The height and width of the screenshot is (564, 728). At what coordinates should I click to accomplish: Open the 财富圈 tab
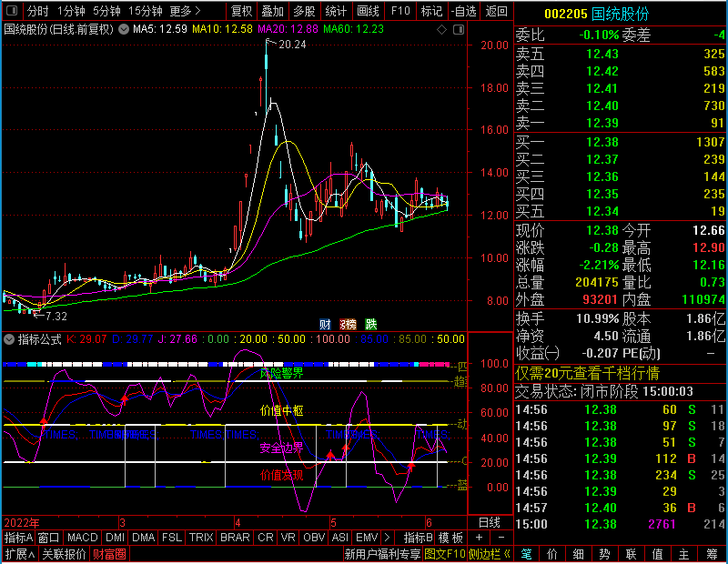pos(109,554)
